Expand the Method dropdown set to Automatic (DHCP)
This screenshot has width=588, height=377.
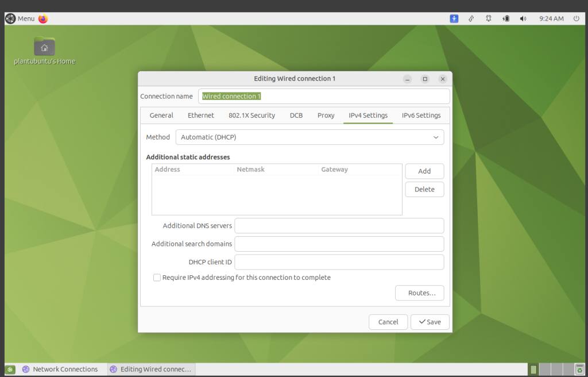click(x=310, y=137)
